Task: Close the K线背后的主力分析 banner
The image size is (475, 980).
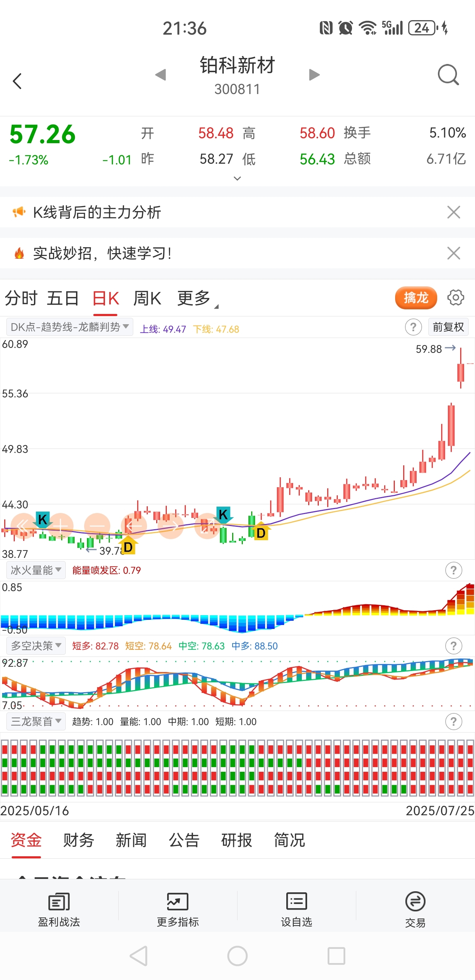Action: [x=454, y=212]
